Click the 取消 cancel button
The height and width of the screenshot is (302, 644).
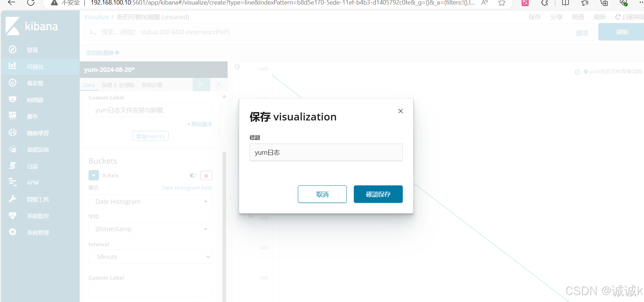coord(322,194)
